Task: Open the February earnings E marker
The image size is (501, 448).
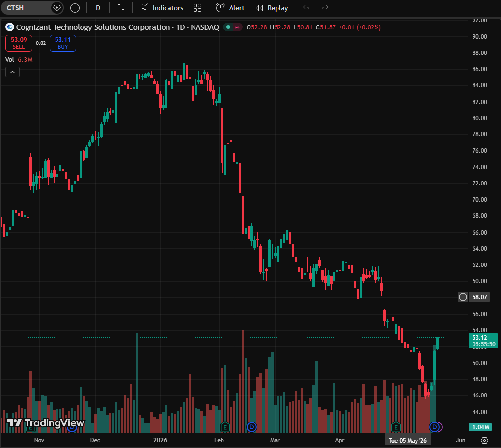Action: 225,427
